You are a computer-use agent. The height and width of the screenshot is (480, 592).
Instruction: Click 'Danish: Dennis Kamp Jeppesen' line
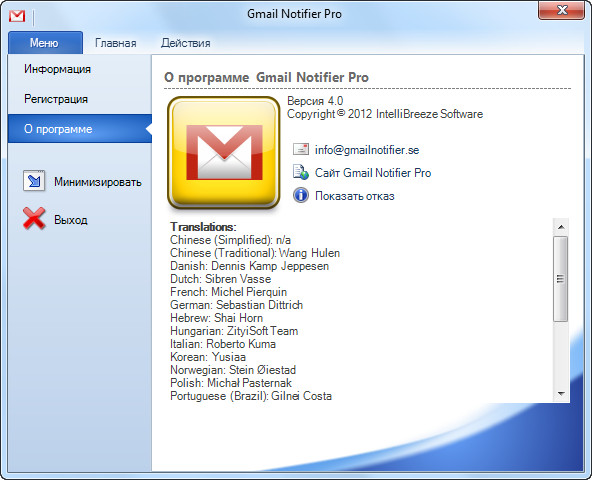tap(249, 266)
